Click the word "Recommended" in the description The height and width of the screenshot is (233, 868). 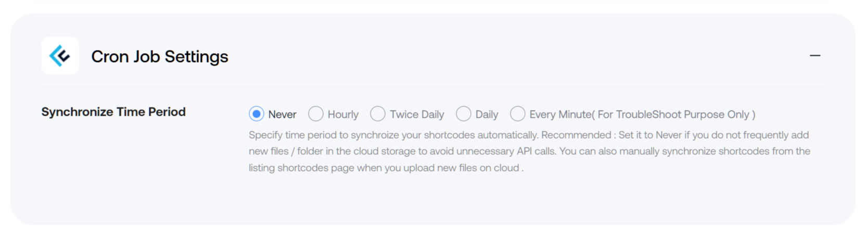pos(576,135)
